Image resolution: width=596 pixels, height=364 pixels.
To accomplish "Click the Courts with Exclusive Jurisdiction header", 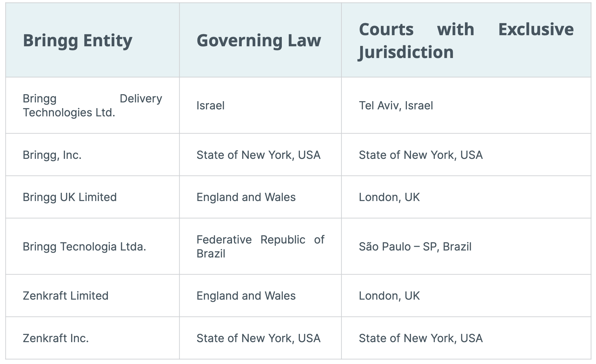I will coord(466,41).
